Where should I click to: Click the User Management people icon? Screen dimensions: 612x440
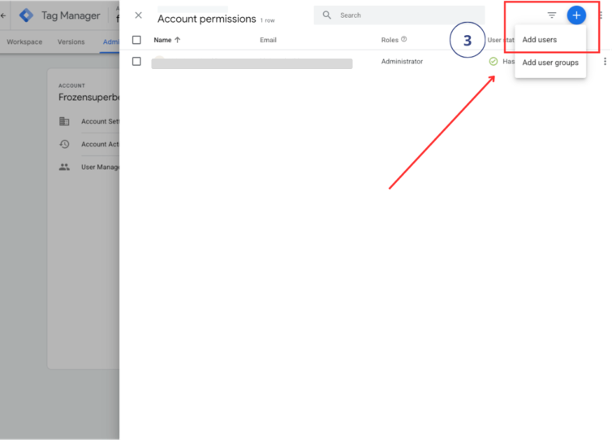[64, 167]
